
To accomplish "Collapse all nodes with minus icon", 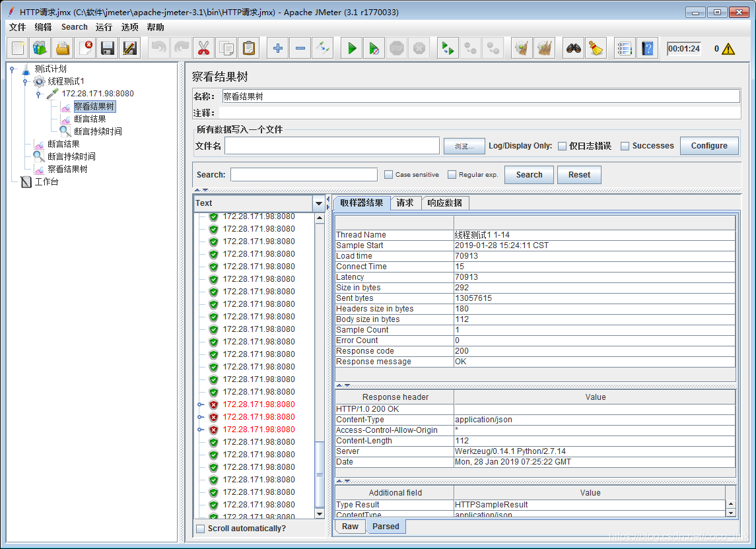I will pos(300,48).
